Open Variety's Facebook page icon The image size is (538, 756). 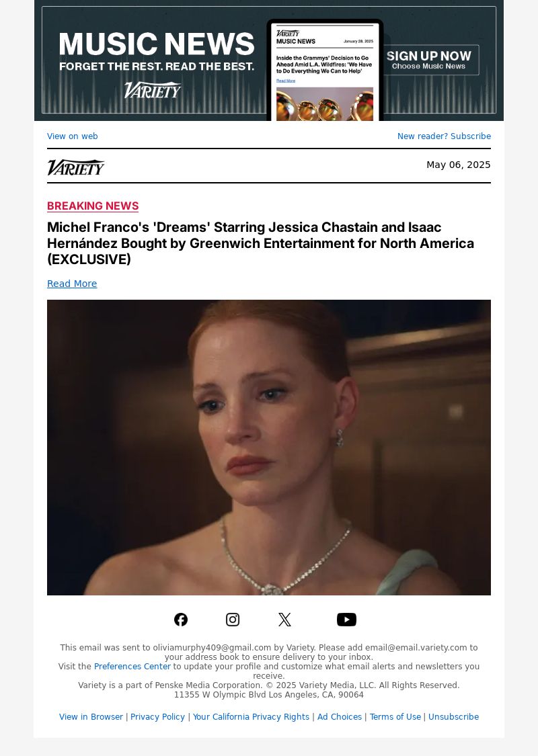coord(181,620)
